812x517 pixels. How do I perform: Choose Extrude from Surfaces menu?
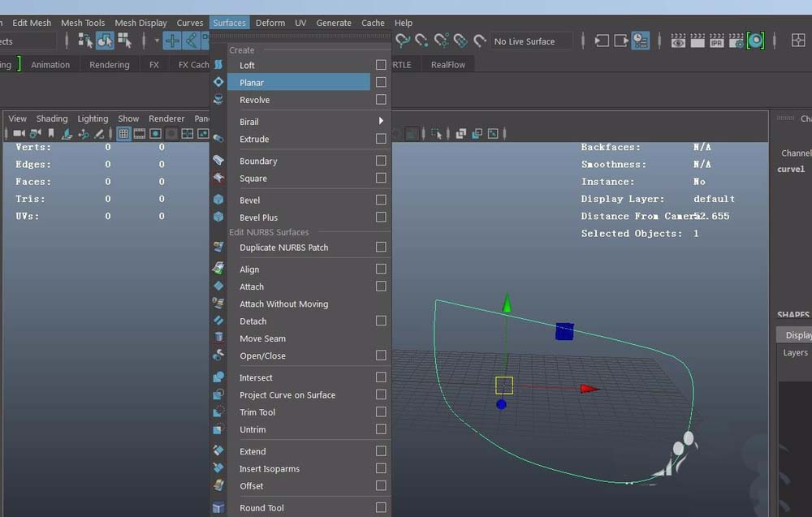coord(254,139)
